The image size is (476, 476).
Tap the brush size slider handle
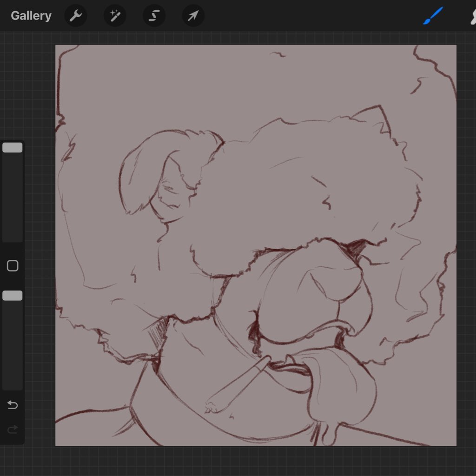13,147
